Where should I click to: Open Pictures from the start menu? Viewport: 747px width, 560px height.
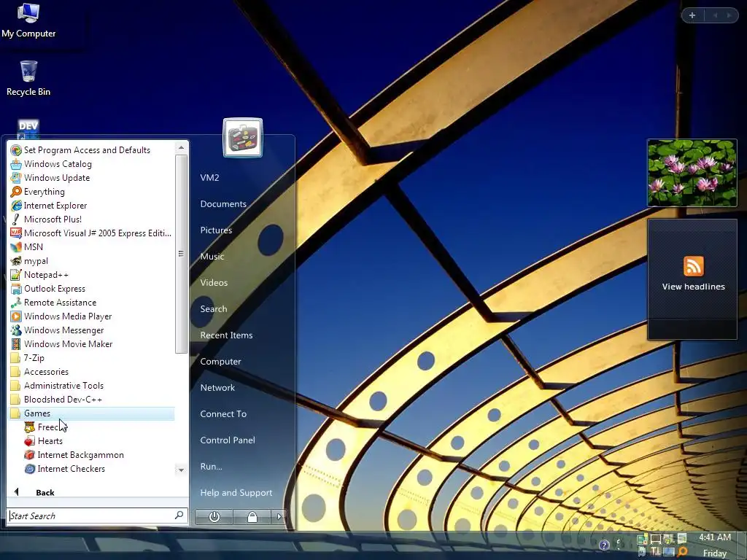216,230
